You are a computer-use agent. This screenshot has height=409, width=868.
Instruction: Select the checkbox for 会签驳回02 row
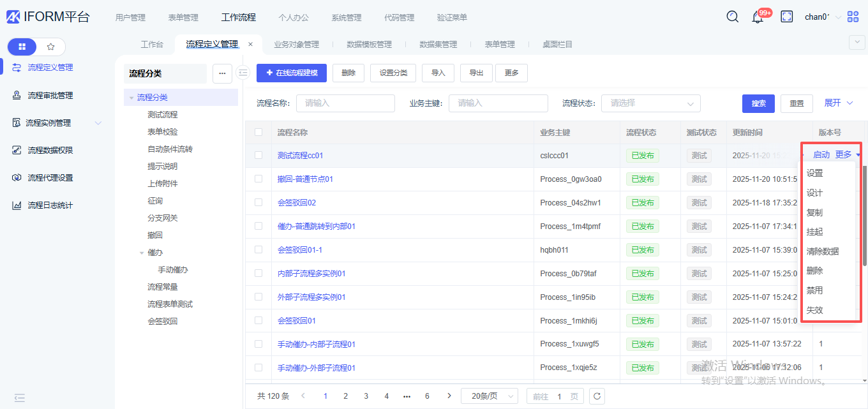(258, 202)
